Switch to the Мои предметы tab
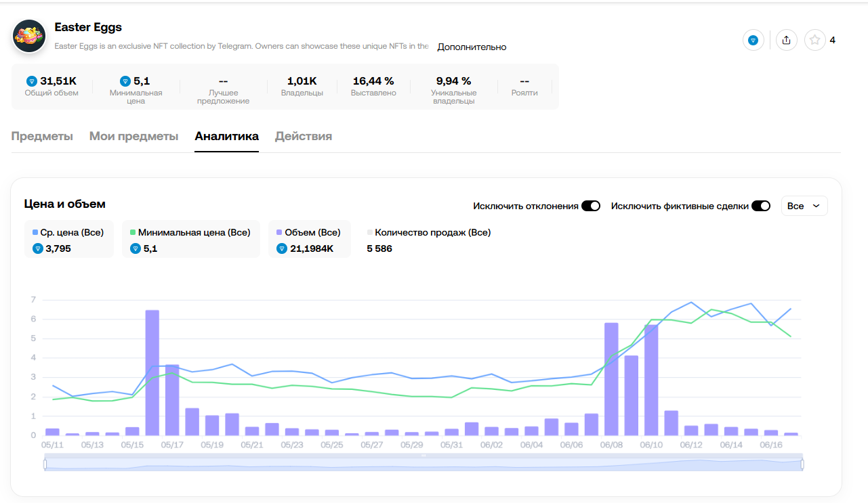Image resolution: width=868 pixels, height=503 pixels. click(x=134, y=136)
